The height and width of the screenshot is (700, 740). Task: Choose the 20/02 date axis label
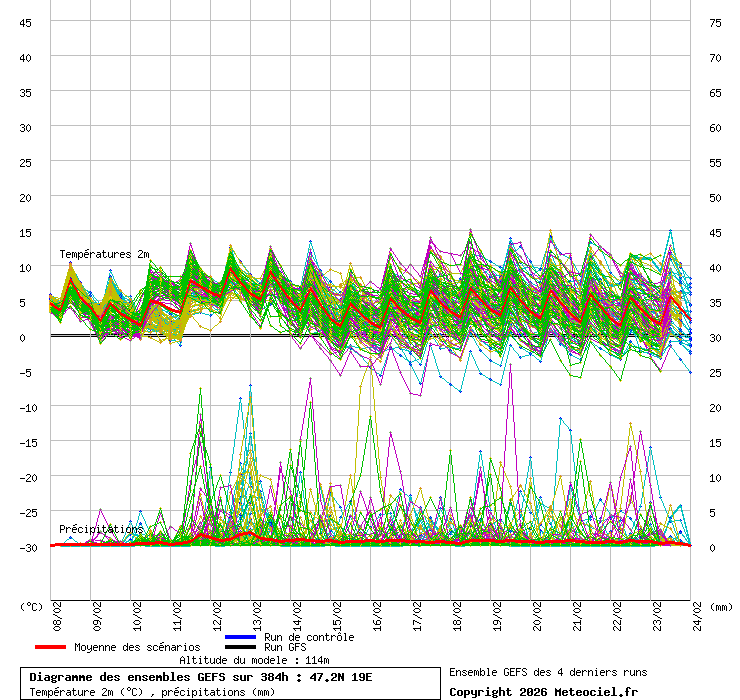(537, 612)
